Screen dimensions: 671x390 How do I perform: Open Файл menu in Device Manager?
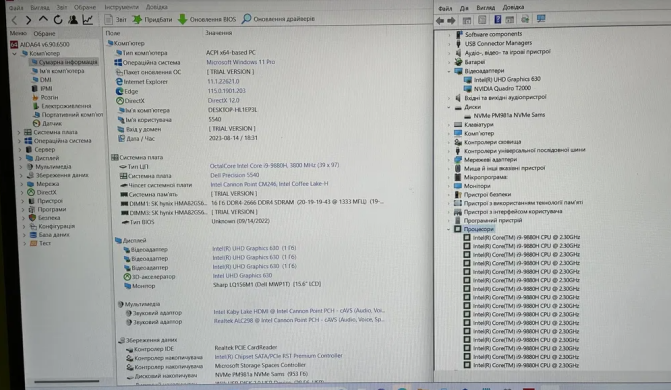coord(445,8)
